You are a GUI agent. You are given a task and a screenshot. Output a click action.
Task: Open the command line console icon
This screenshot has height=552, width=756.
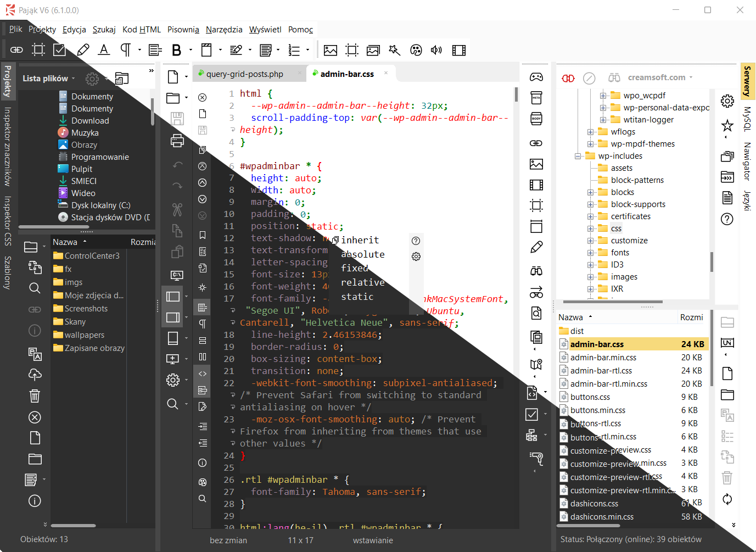(177, 275)
